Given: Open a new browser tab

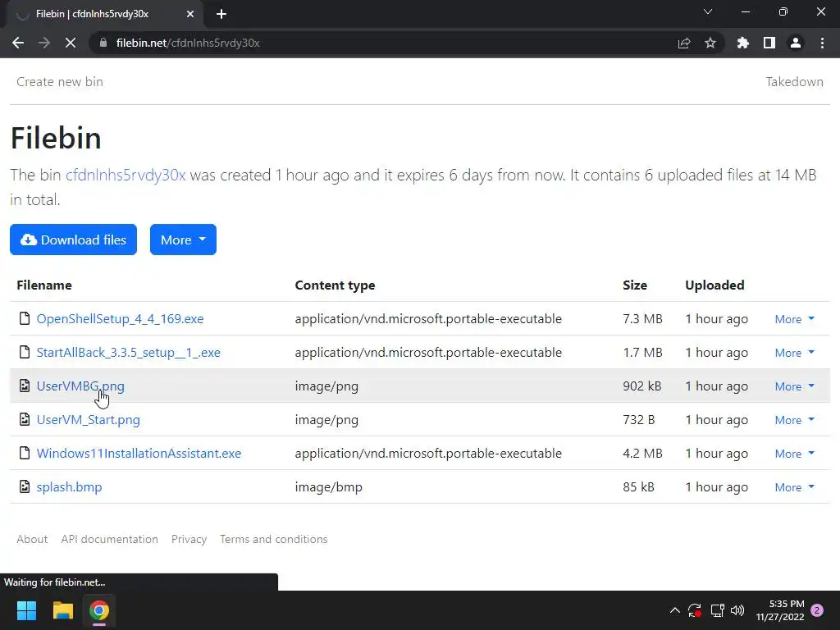Looking at the screenshot, I should [x=221, y=14].
